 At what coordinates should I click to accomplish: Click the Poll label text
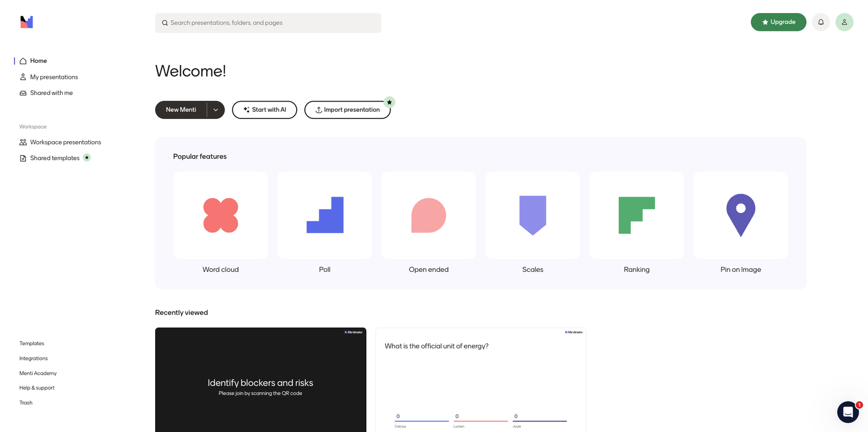point(325,270)
